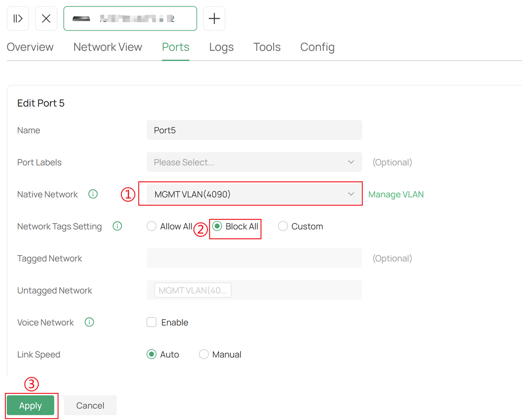Click the device switch icon in tab
The image size is (522, 420).
81,19
